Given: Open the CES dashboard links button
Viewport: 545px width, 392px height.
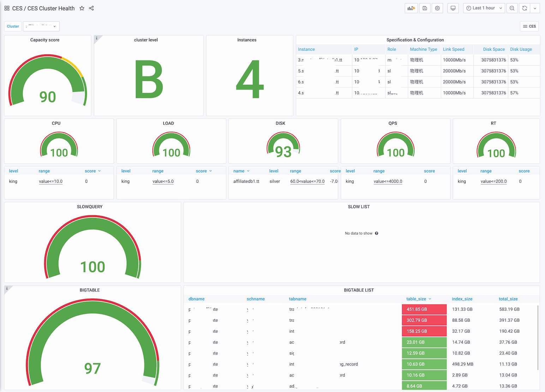Looking at the screenshot, I should pos(529,26).
